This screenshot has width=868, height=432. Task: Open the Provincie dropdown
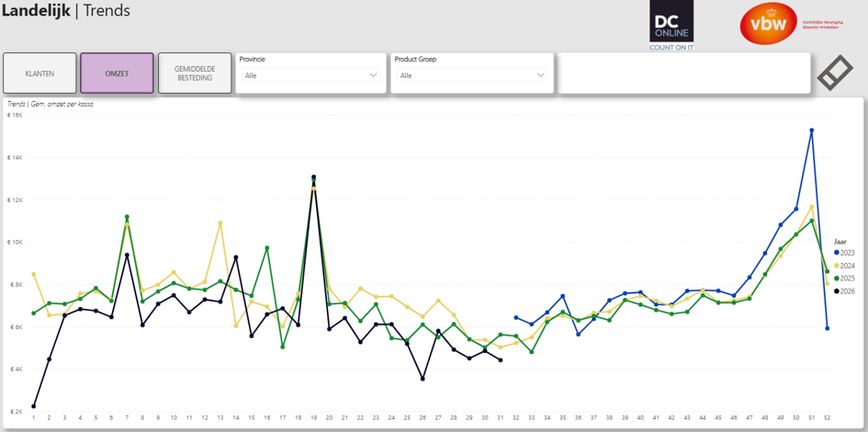(x=310, y=75)
